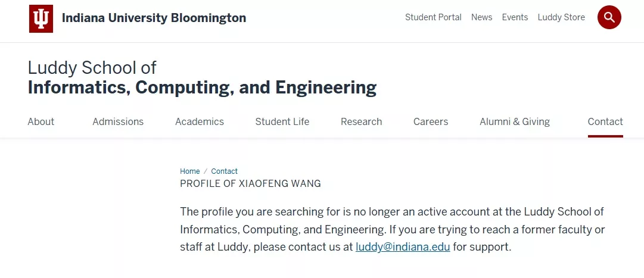Open the Events link
This screenshot has width=644, height=278.
click(515, 17)
